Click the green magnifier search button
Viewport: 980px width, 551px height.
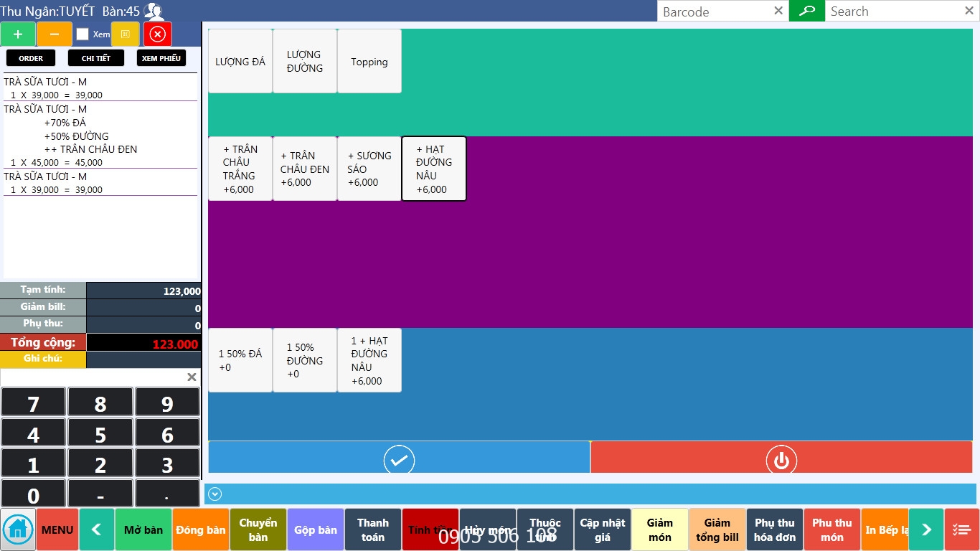point(807,11)
